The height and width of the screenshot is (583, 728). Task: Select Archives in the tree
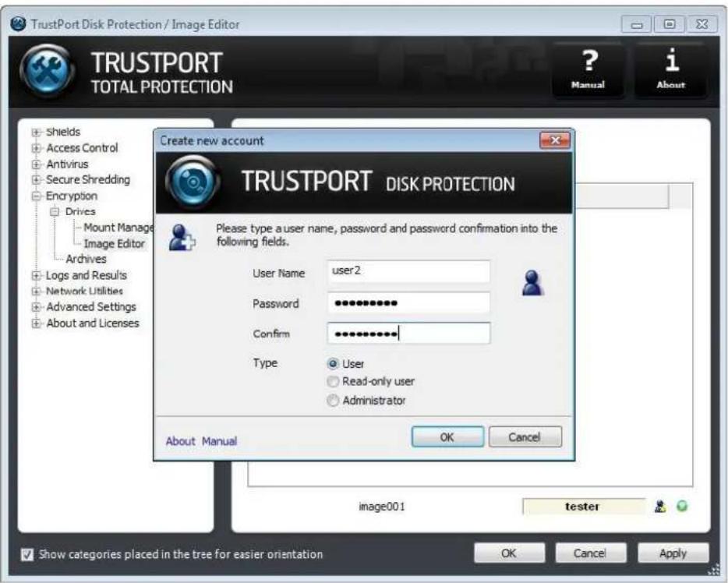[x=86, y=259]
